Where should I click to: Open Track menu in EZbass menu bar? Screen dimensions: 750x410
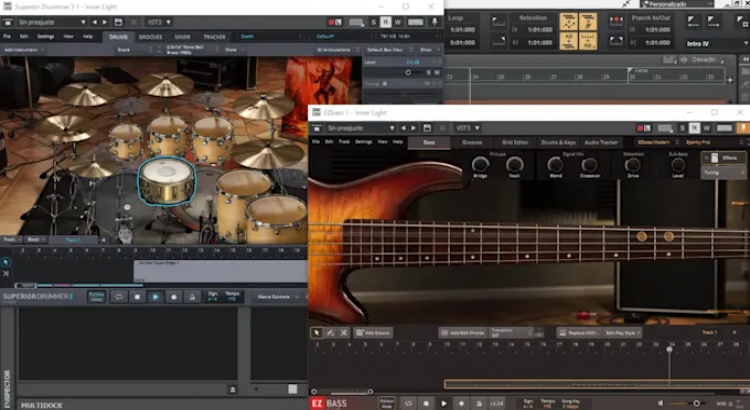click(x=344, y=142)
